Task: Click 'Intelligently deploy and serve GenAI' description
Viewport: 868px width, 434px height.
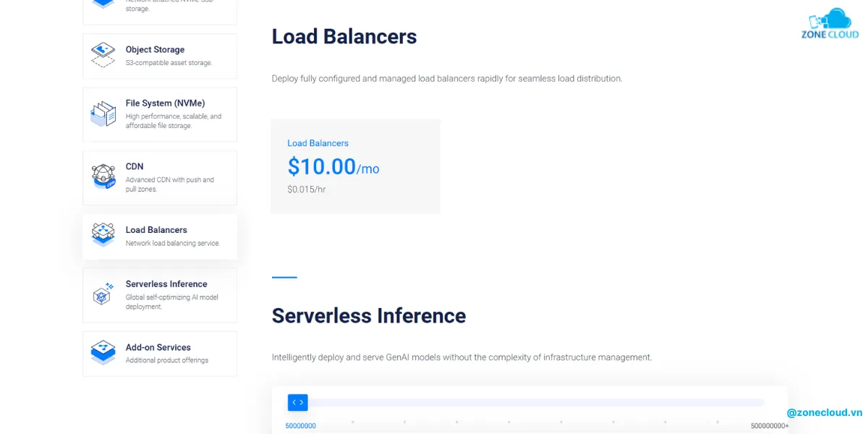Action: [x=461, y=357]
